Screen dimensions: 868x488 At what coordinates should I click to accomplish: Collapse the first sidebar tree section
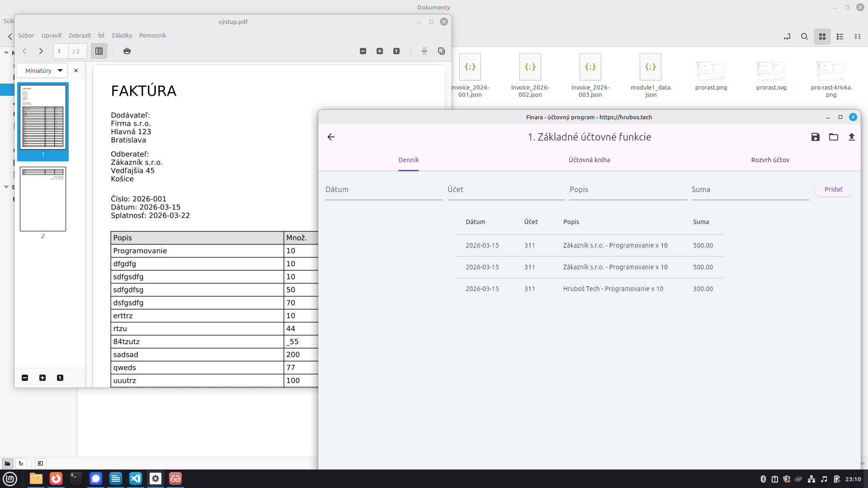pyautogui.click(x=6, y=53)
